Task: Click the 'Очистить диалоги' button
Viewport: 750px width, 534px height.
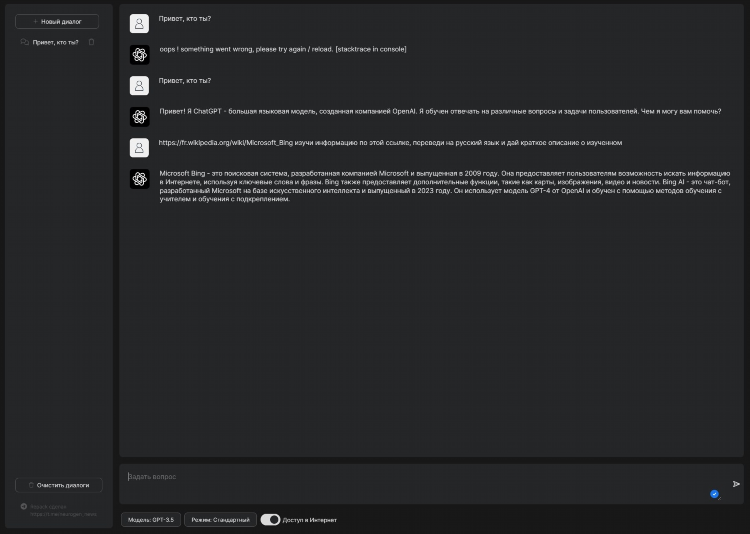Action: coord(59,485)
